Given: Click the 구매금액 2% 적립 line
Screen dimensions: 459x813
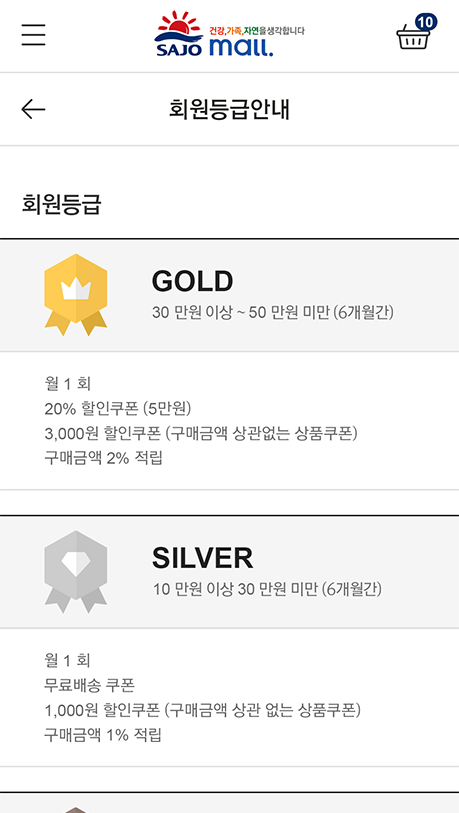Looking at the screenshot, I should coord(103,458).
